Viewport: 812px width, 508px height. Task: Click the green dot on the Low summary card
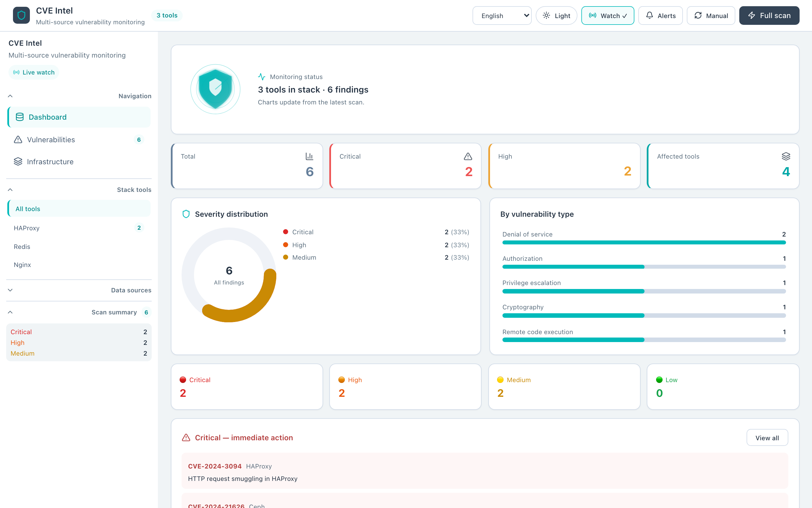(x=659, y=380)
